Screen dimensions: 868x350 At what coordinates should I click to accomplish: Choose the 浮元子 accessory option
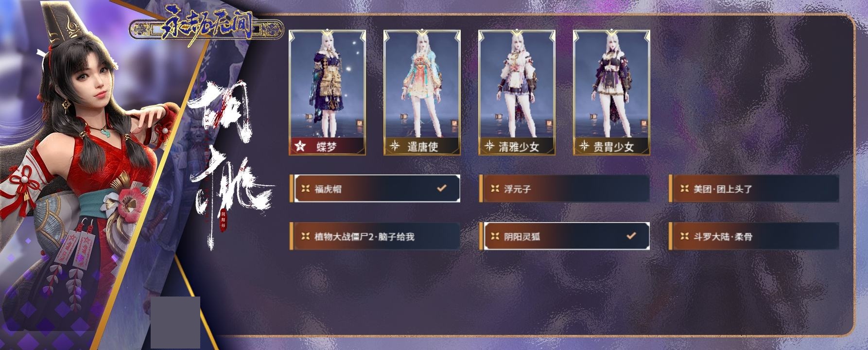pyautogui.click(x=564, y=189)
